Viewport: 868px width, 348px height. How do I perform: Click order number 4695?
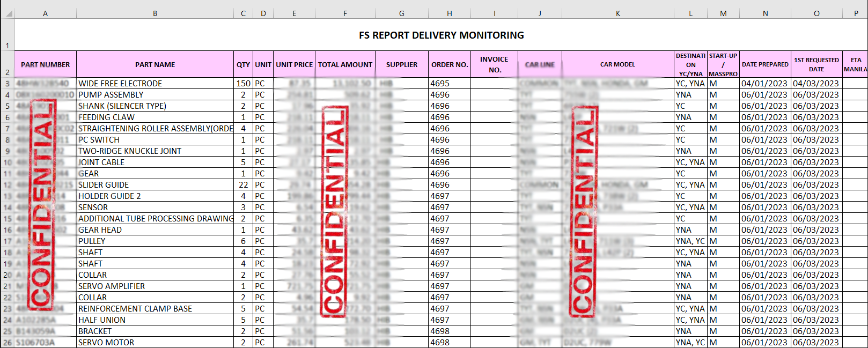(450, 84)
